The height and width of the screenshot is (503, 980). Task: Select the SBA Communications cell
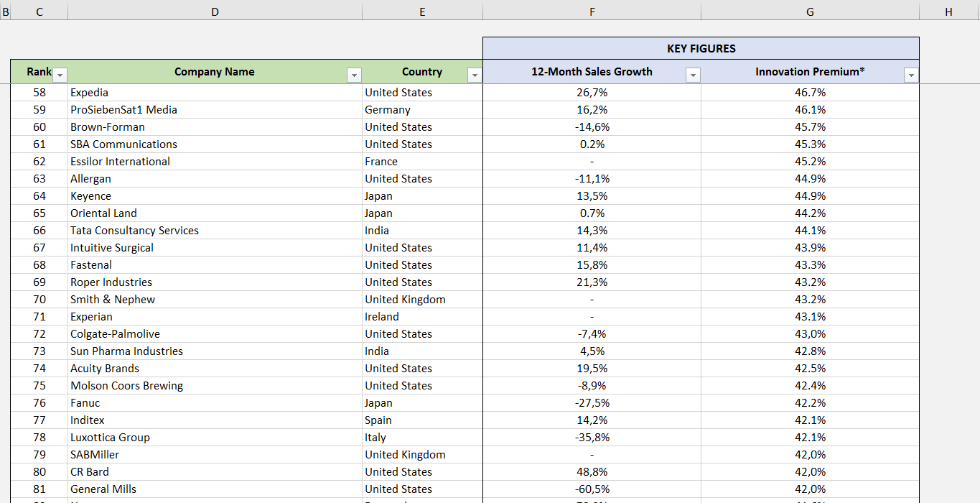pos(215,144)
